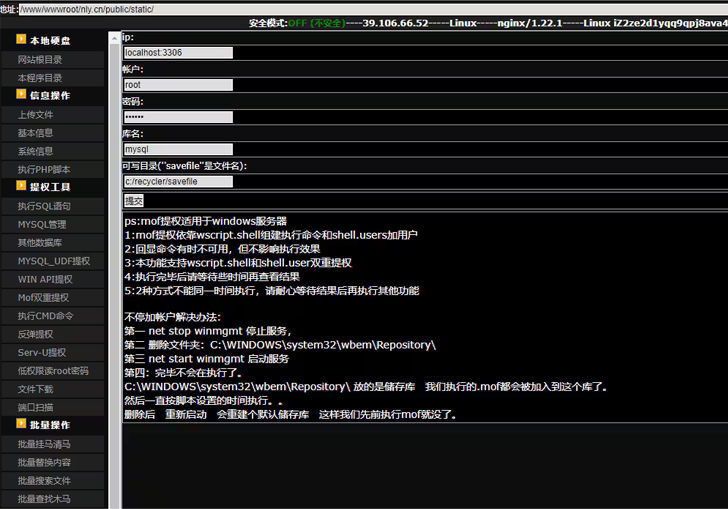The width and height of the screenshot is (728, 509).
Task: Expand the 信息操作 section header
Action: point(50,96)
